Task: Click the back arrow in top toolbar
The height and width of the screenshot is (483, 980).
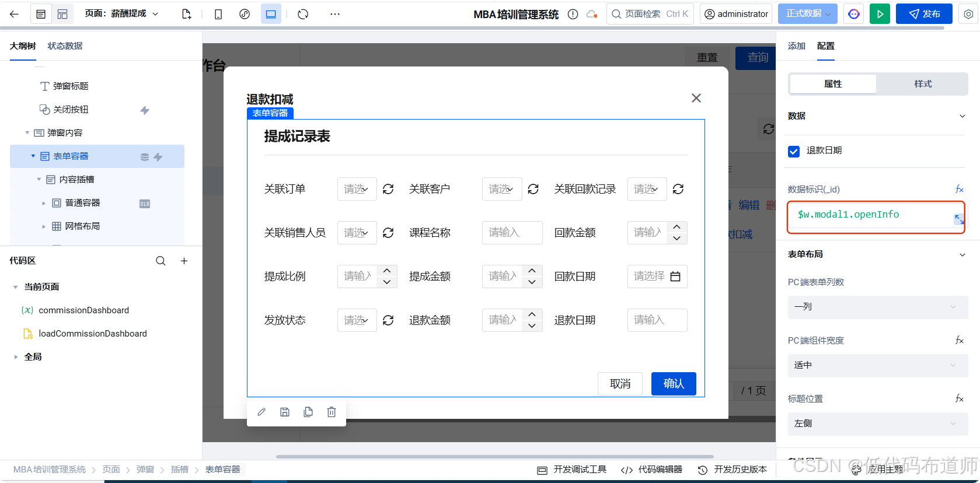Action: pos(14,14)
